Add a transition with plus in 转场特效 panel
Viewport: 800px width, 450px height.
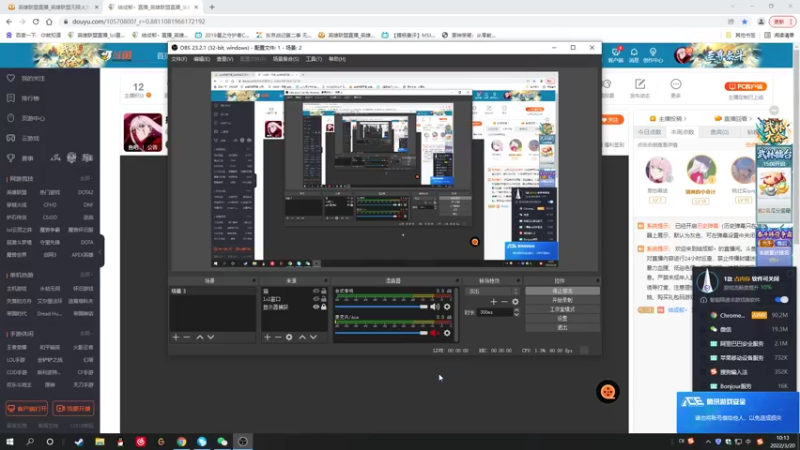pos(493,302)
